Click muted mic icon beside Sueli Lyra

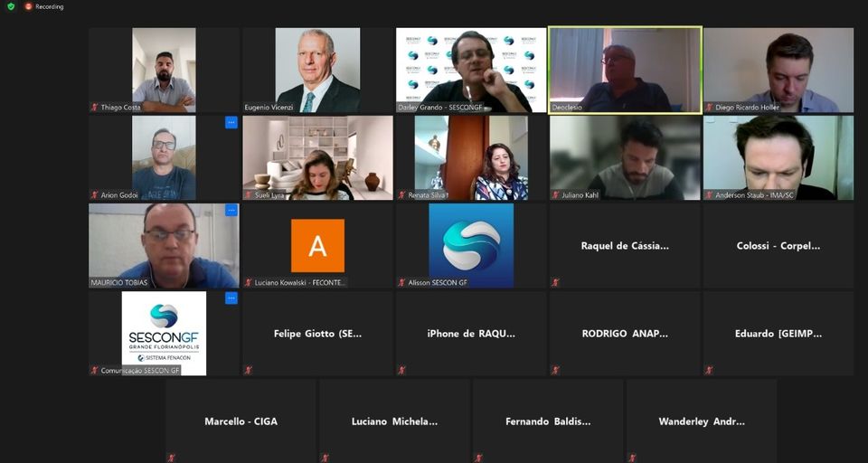point(249,195)
